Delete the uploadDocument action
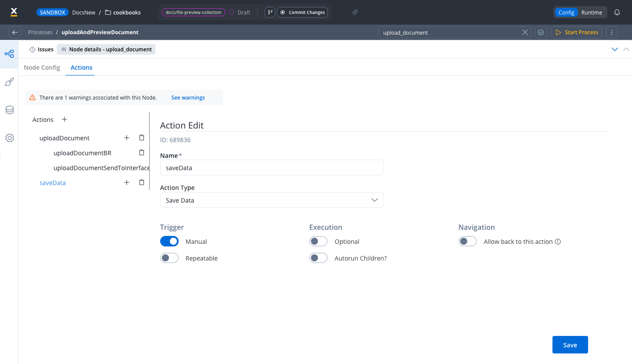The height and width of the screenshot is (364, 632). (x=141, y=138)
